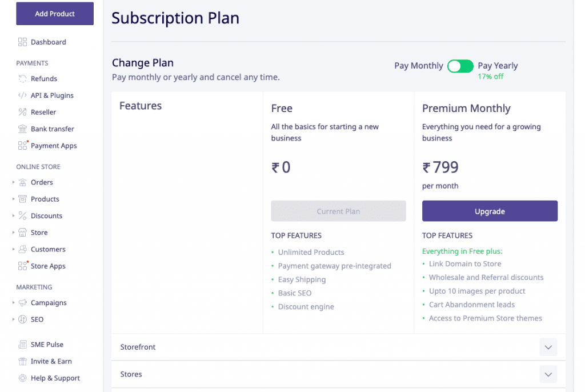This screenshot has height=392, width=585.
Task: Go to Store Apps in sidebar
Action: click(48, 266)
